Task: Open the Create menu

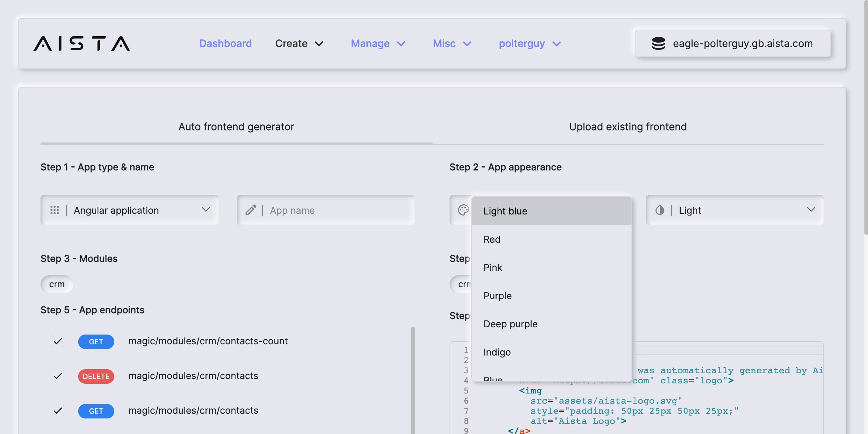Action: coord(299,43)
